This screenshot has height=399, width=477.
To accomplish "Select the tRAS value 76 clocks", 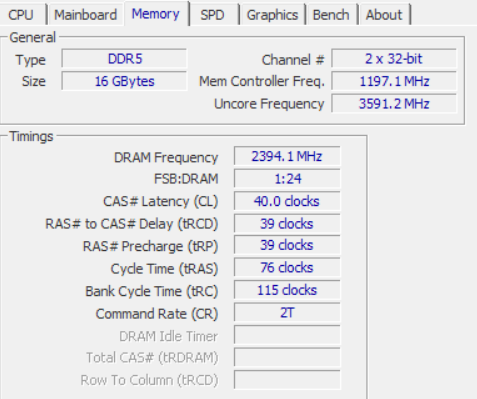I will tap(287, 268).
